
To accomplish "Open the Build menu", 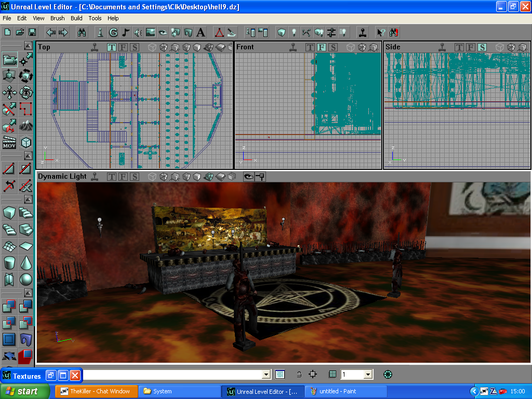I will 76,18.
